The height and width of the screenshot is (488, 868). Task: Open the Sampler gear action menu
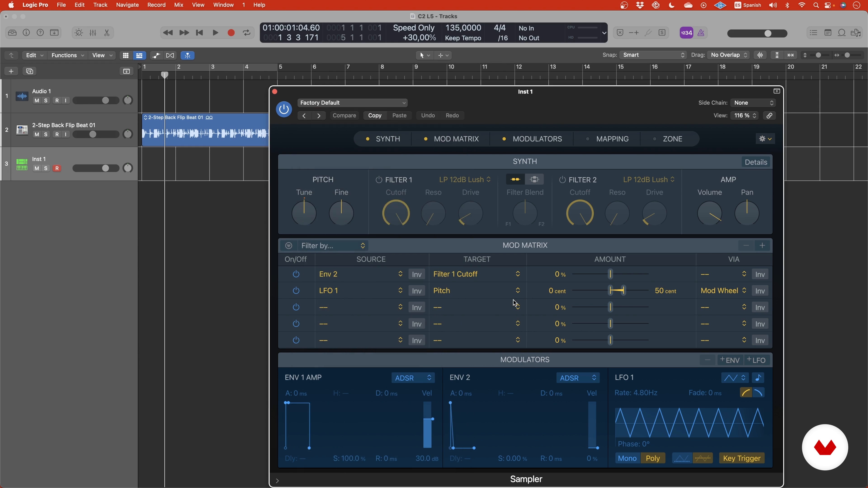(765, 139)
